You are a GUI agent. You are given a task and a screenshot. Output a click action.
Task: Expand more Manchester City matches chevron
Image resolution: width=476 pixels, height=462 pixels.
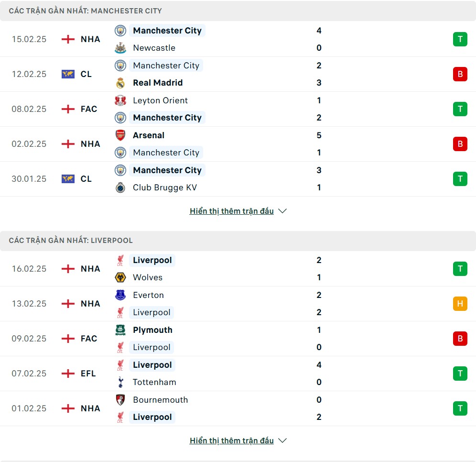coord(282,211)
